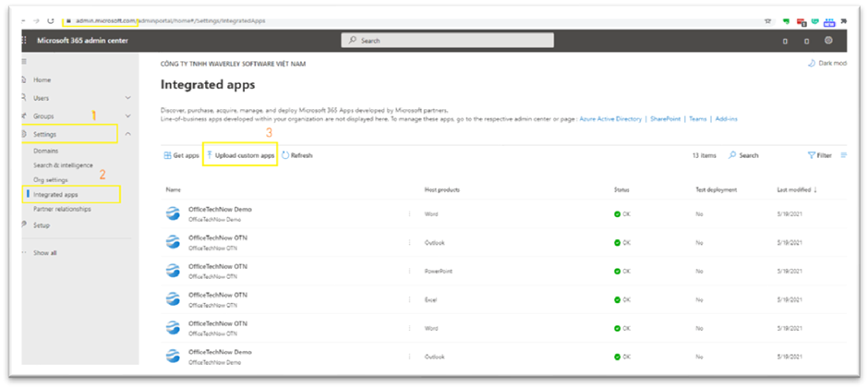Click the Excel host product cell

click(x=430, y=299)
